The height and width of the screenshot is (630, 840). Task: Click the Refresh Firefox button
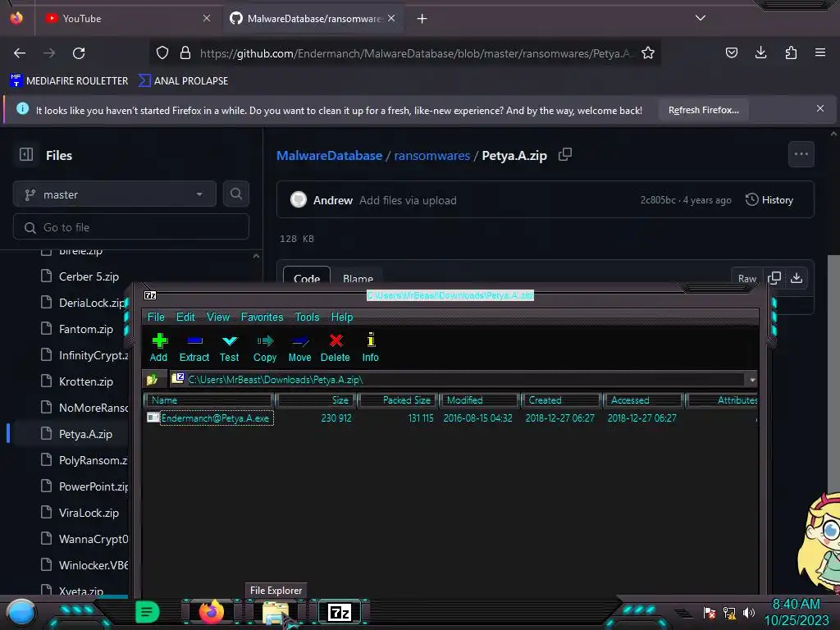703,110
